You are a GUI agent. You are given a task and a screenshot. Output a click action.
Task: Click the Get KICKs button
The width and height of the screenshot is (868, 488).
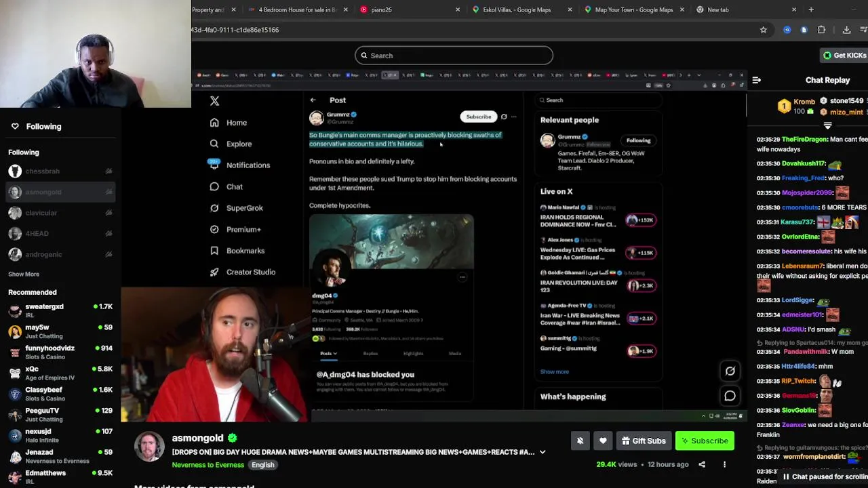[x=844, y=56]
